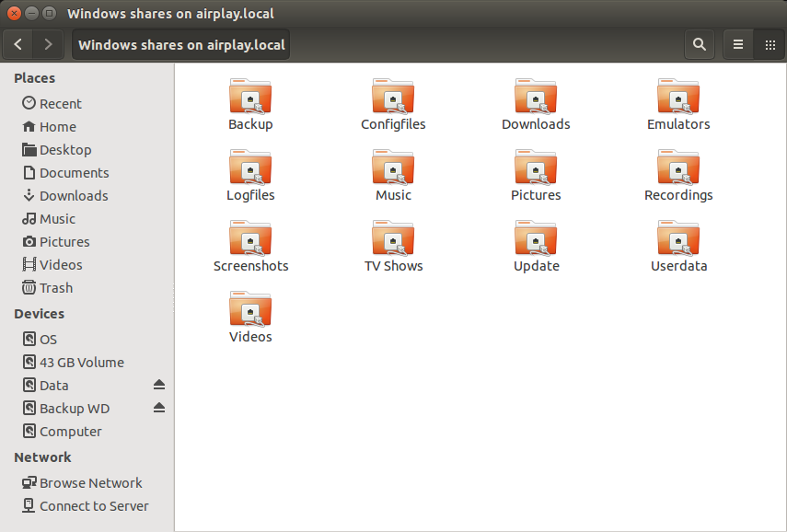Open the Configfiles folder

(393, 97)
